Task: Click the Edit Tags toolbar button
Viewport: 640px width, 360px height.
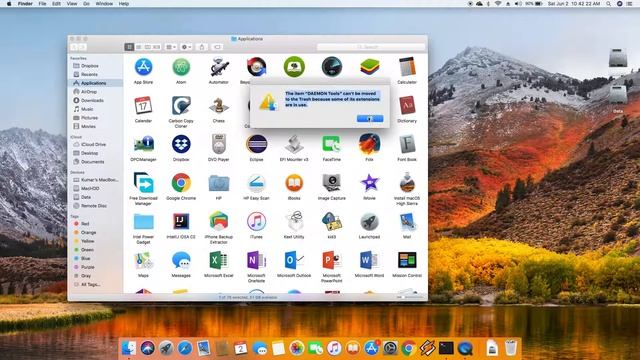Action: coord(217,47)
